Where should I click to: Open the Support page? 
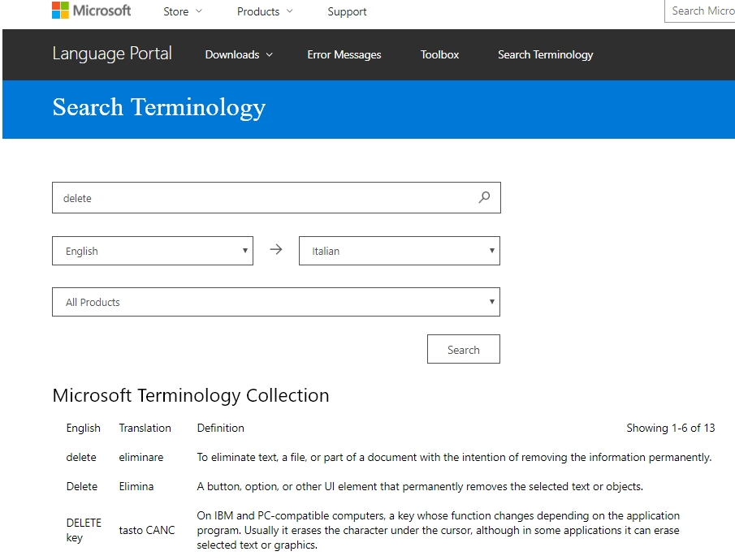pos(347,11)
